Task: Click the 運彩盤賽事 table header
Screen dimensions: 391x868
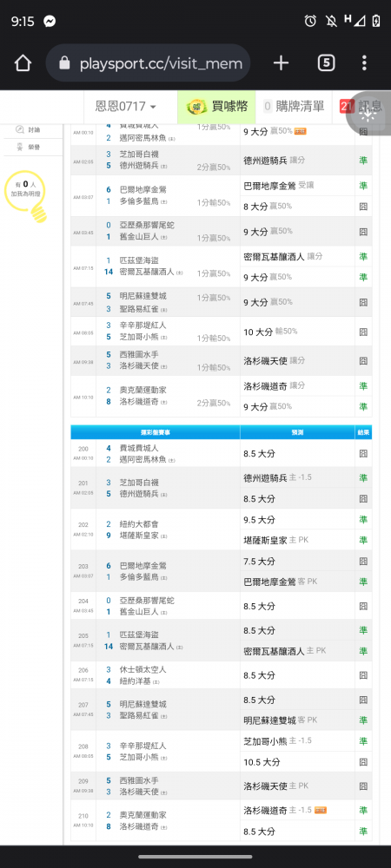Action: pos(155,431)
